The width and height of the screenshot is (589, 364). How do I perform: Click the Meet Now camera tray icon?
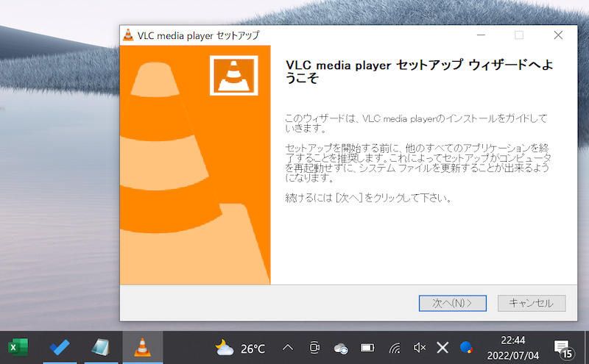314,348
